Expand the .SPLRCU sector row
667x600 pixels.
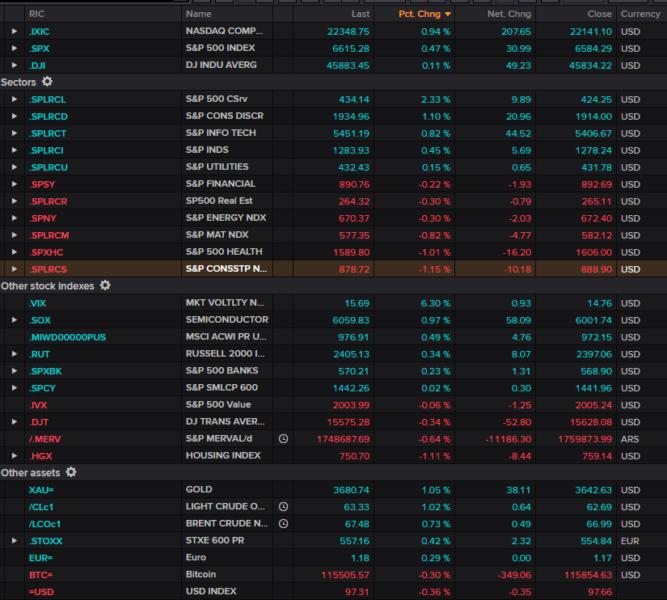(x=14, y=167)
